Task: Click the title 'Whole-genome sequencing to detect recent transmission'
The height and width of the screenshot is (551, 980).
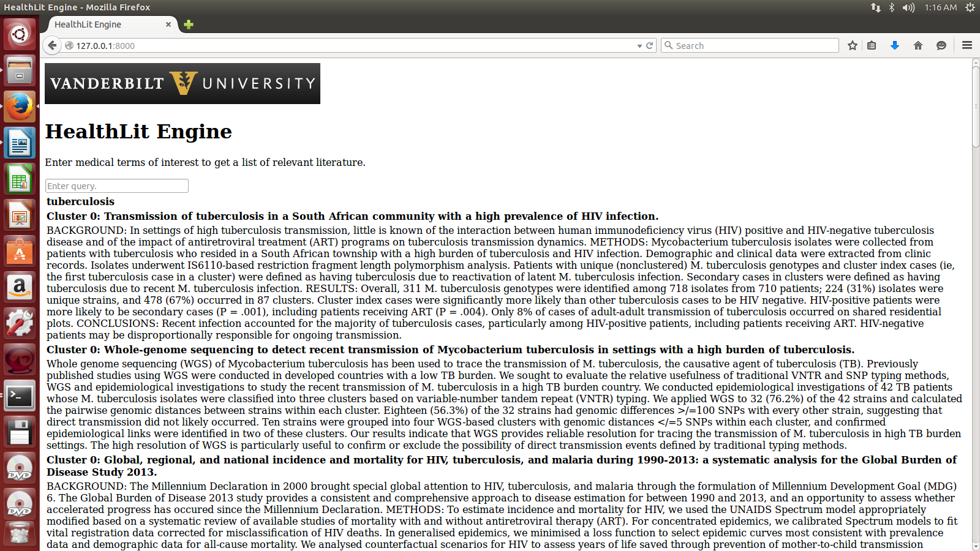Action: click(x=450, y=350)
